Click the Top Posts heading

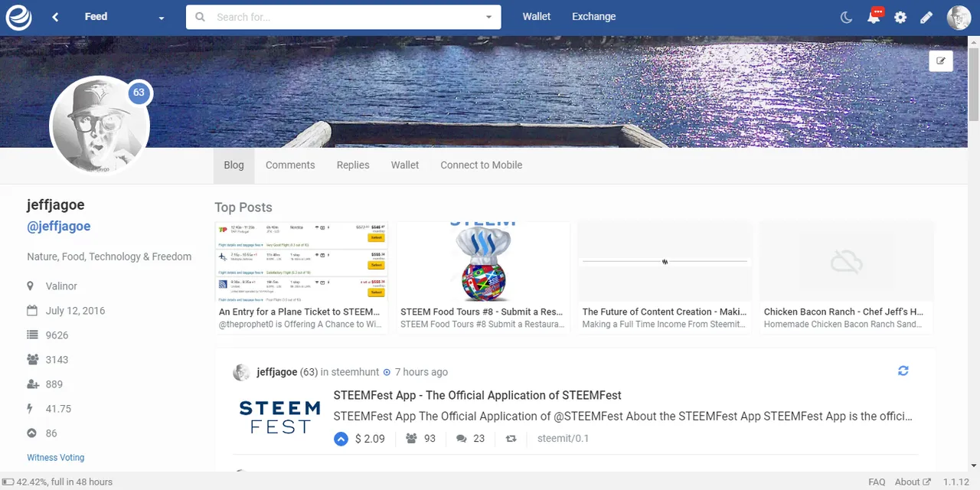tap(243, 207)
